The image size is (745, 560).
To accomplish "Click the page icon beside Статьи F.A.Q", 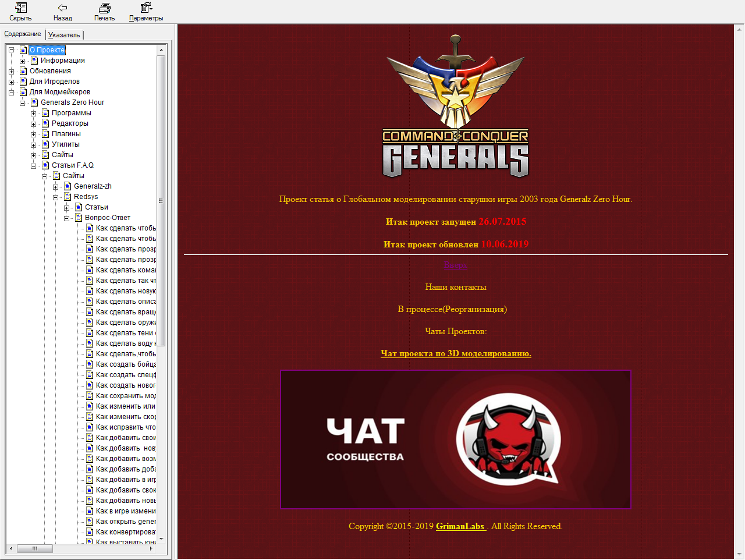I will point(45,165).
